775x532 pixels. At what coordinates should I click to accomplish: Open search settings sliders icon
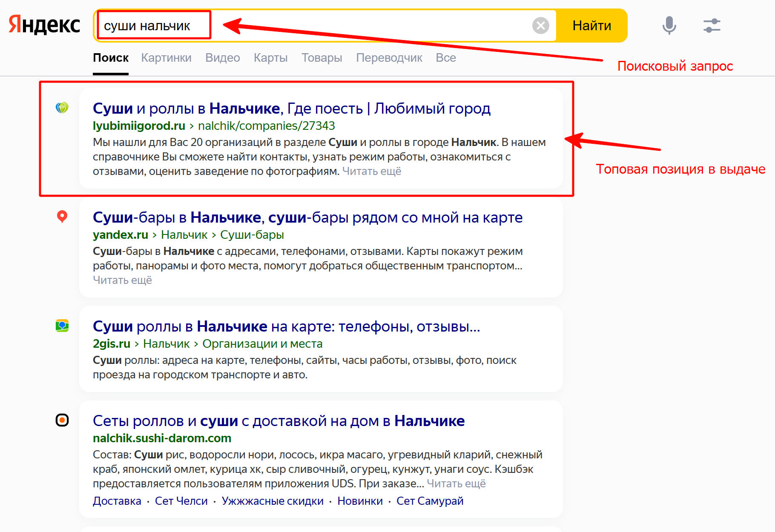712,26
